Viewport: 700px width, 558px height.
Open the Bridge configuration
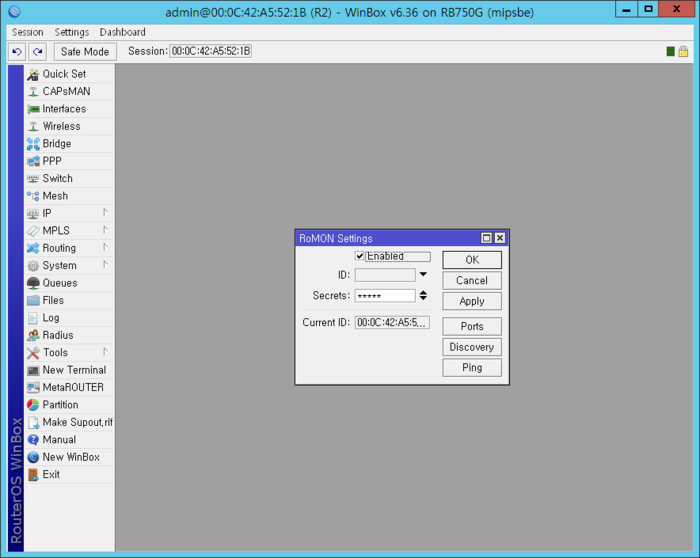[69, 143]
